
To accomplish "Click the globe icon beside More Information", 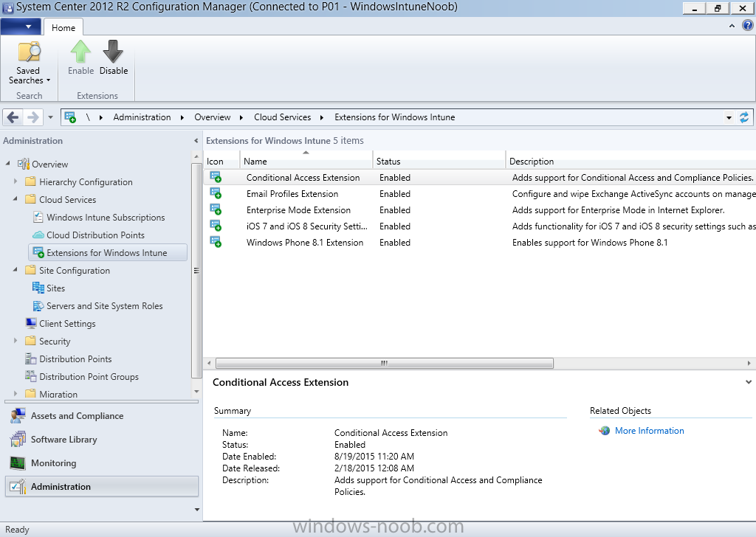I will pos(604,431).
